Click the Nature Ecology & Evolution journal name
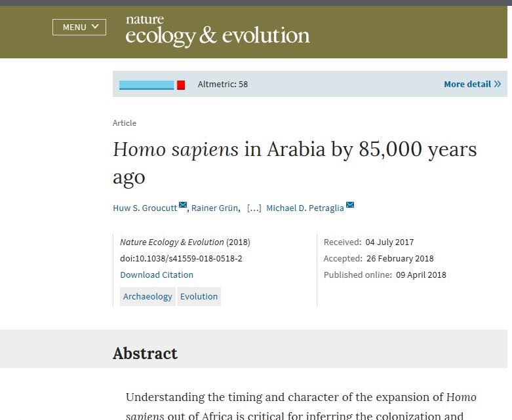This screenshot has width=512, height=420. coord(172,242)
